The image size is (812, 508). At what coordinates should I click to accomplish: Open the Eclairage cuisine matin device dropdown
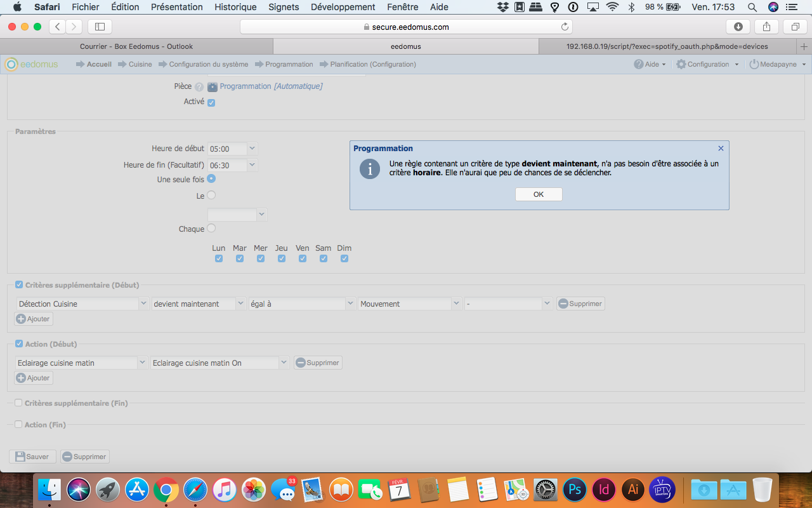pos(142,363)
